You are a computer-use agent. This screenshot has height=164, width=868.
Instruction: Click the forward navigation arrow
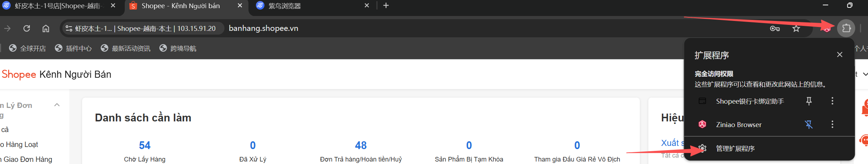coord(7,28)
